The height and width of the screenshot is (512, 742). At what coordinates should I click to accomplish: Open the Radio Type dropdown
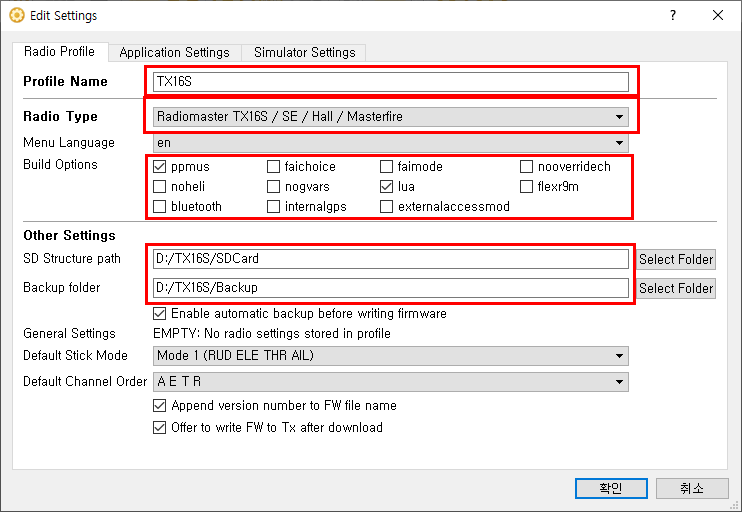click(391, 117)
